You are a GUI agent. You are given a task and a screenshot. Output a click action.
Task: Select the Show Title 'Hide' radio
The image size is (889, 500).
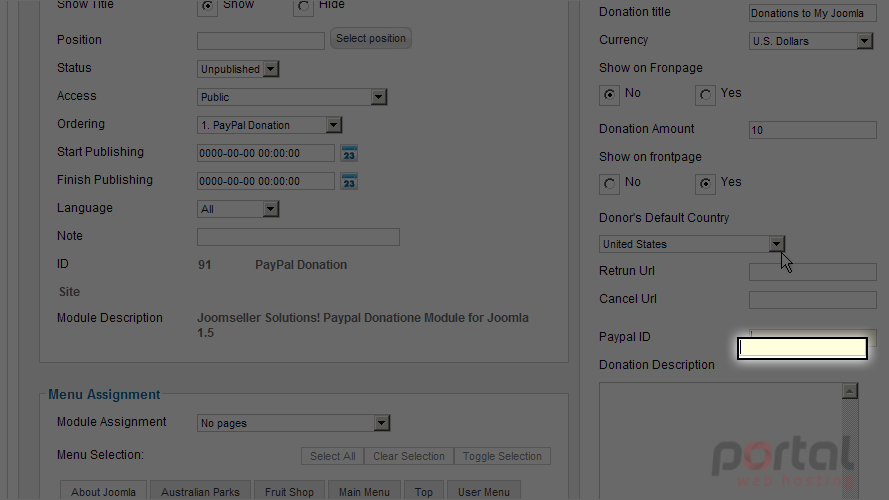point(303,6)
